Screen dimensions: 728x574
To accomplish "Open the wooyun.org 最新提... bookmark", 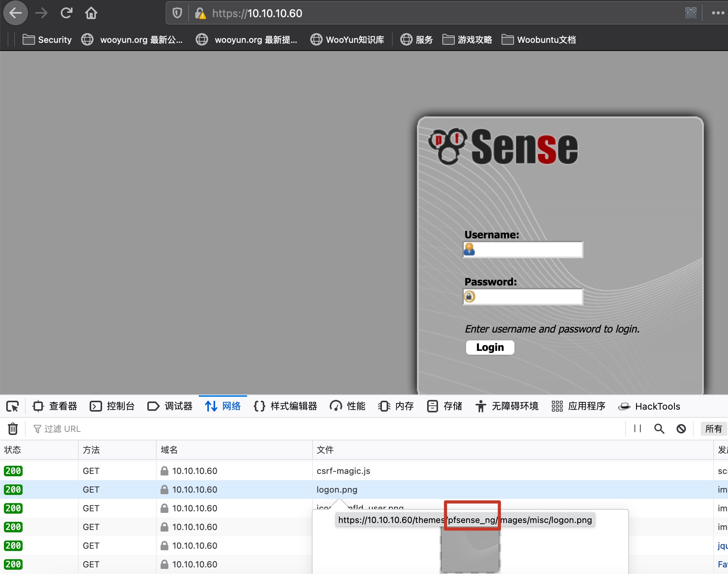I will (x=247, y=40).
